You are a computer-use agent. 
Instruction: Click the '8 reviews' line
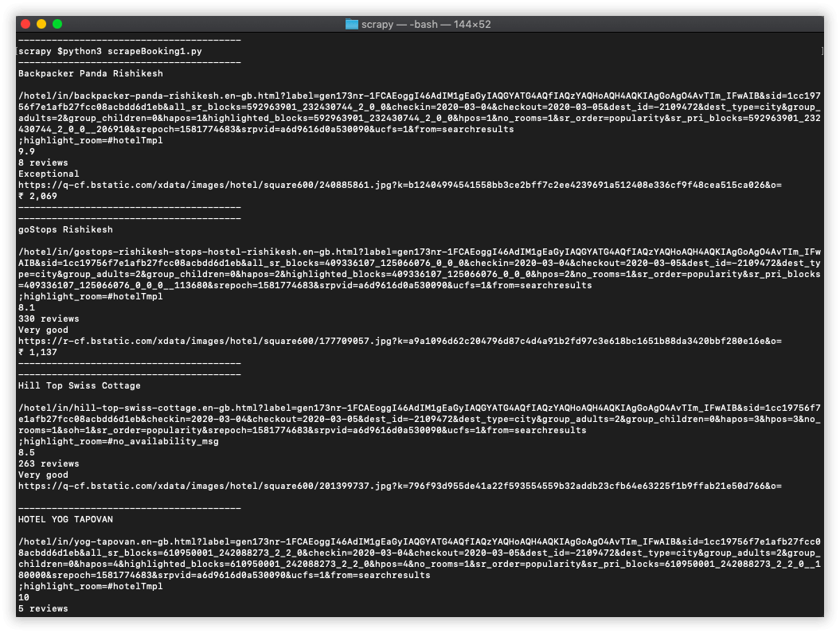point(43,162)
